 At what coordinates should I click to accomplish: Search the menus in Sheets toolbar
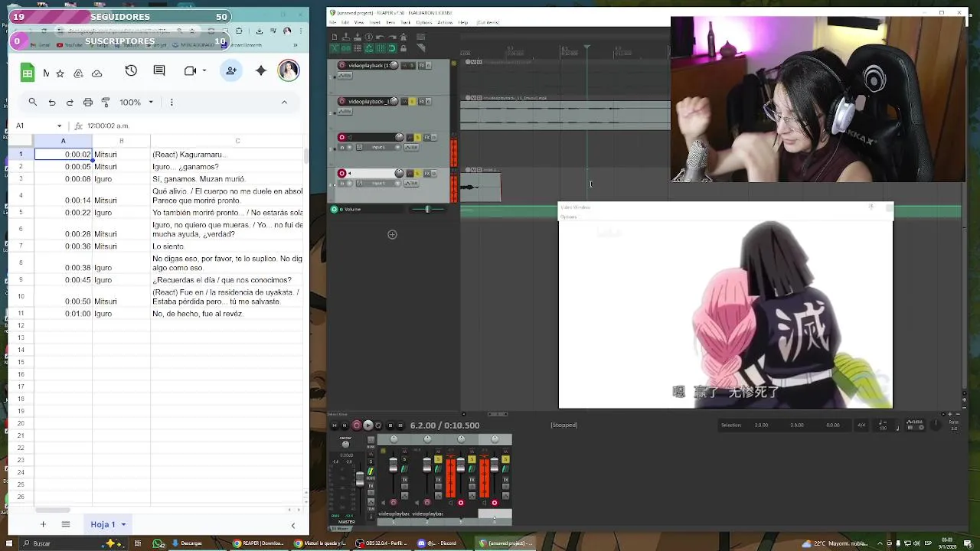click(33, 102)
